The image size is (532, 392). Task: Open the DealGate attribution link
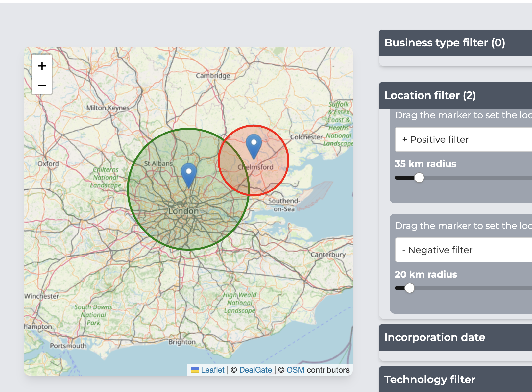[x=255, y=370]
